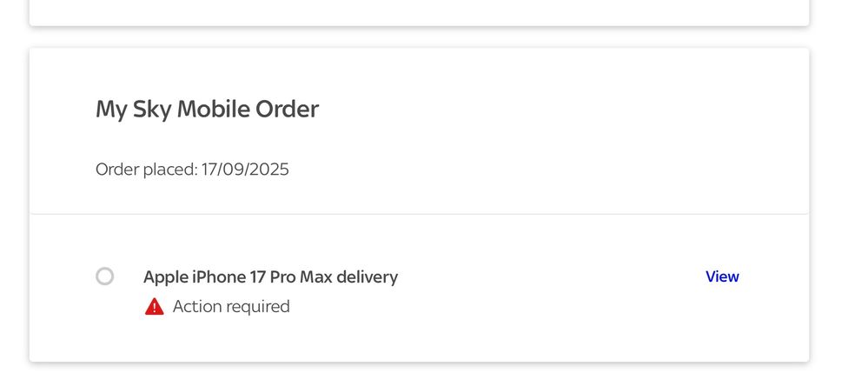Screen dimensions: 868x373
Task: Click the partially visible card above the order
Action: pos(419,11)
